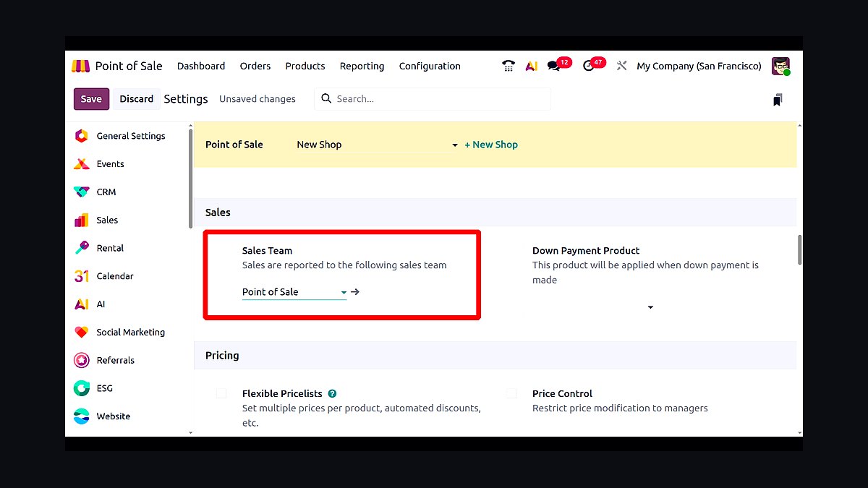
Task: Open the debug tools wrench icon
Action: click(x=621, y=66)
